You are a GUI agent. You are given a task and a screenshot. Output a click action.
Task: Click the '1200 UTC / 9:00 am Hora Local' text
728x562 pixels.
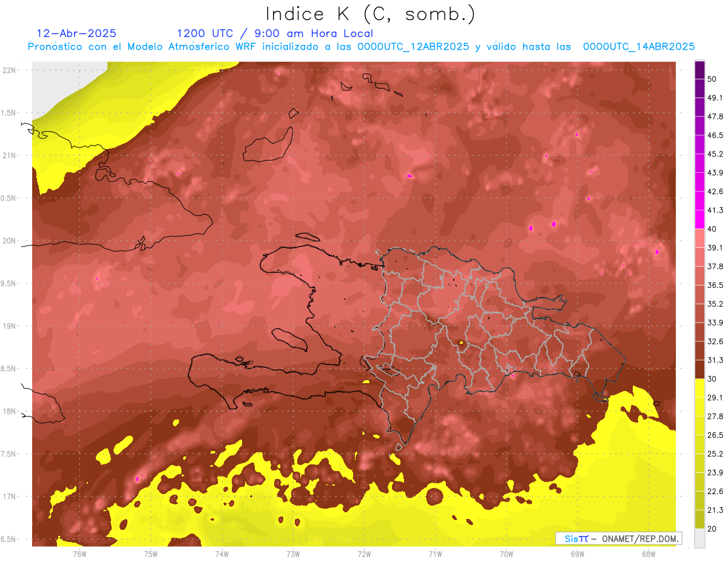tap(275, 34)
